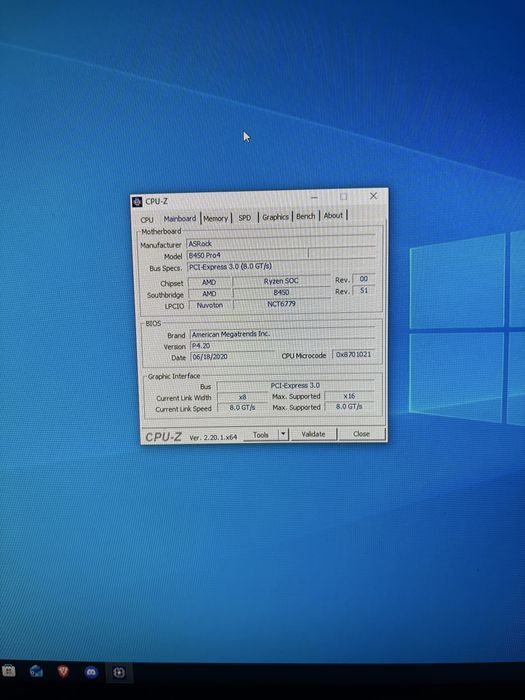
Task: Open Microsoft Store from the taskbar
Action: click(8, 671)
